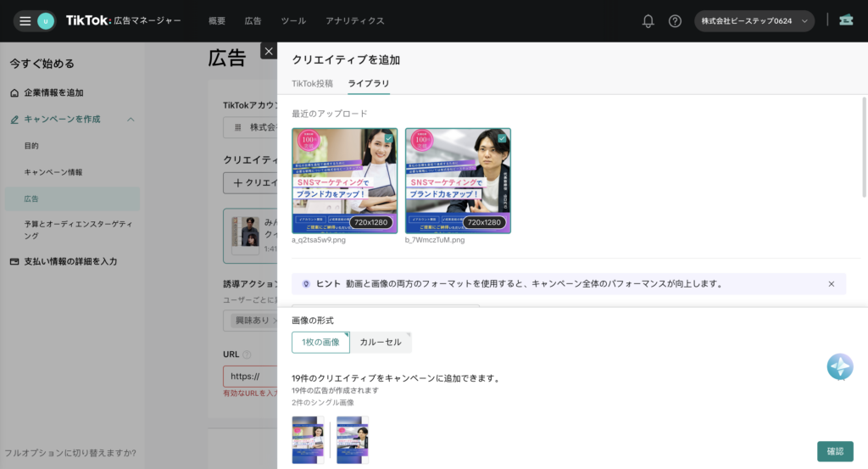868x469 pixels.
Task: Select the カルーセル format option
Action: coord(381,342)
